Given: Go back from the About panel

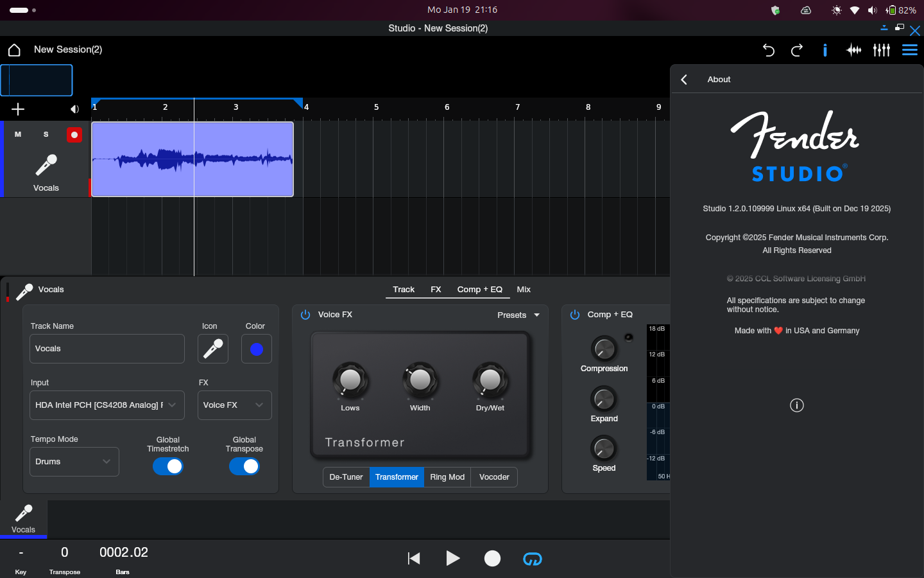Looking at the screenshot, I should (684, 79).
